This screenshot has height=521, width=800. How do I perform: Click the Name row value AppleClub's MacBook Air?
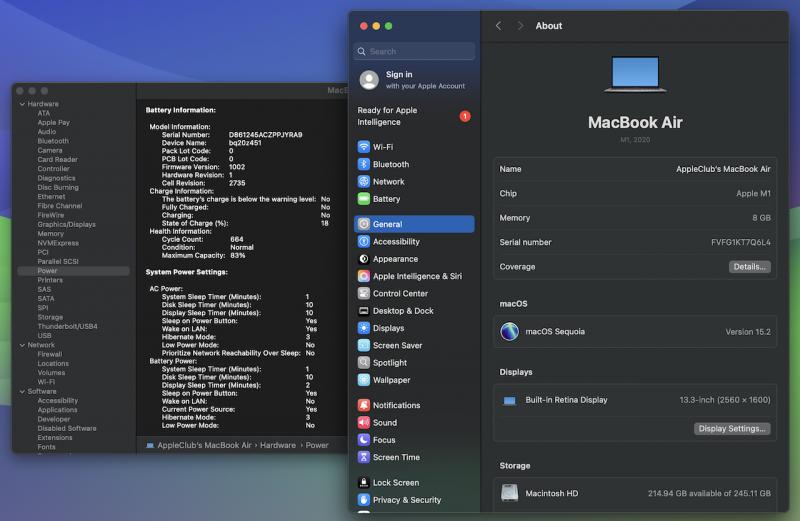[723, 169]
